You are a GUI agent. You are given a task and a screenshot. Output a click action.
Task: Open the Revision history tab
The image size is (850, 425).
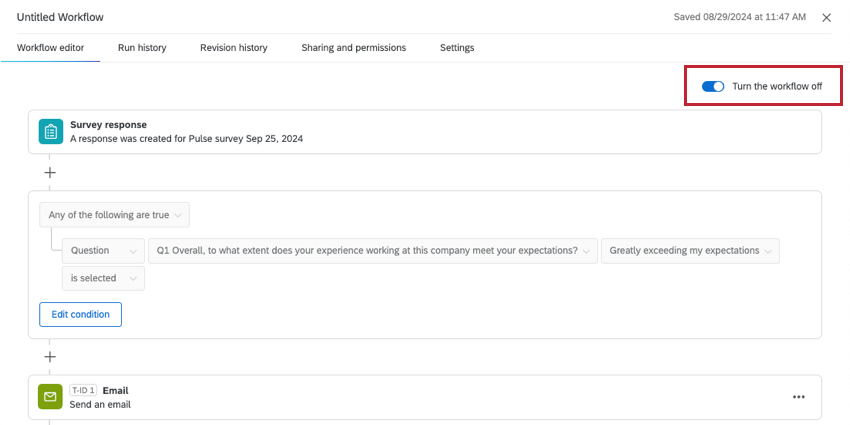point(233,48)
